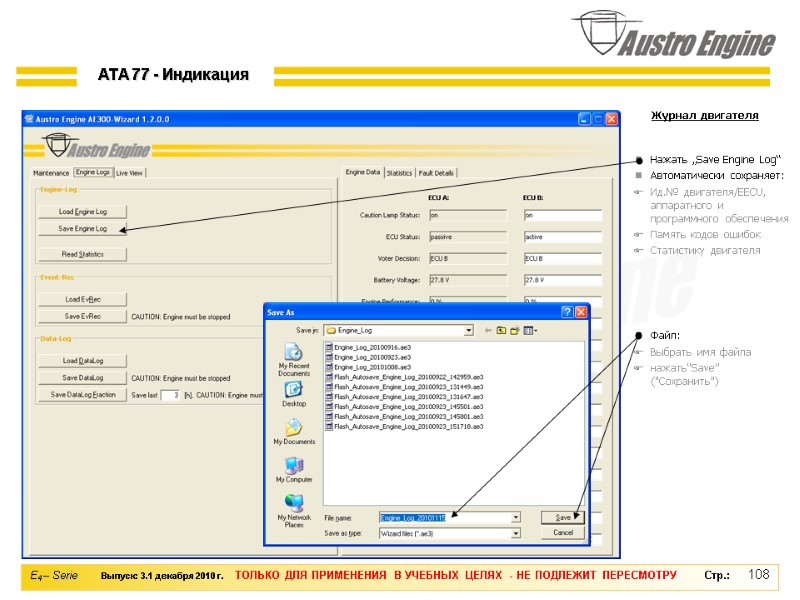This screenshot has height=600, width=800.
Task: Click ECU B Battery Voltage field
Action: coord(563,280)
